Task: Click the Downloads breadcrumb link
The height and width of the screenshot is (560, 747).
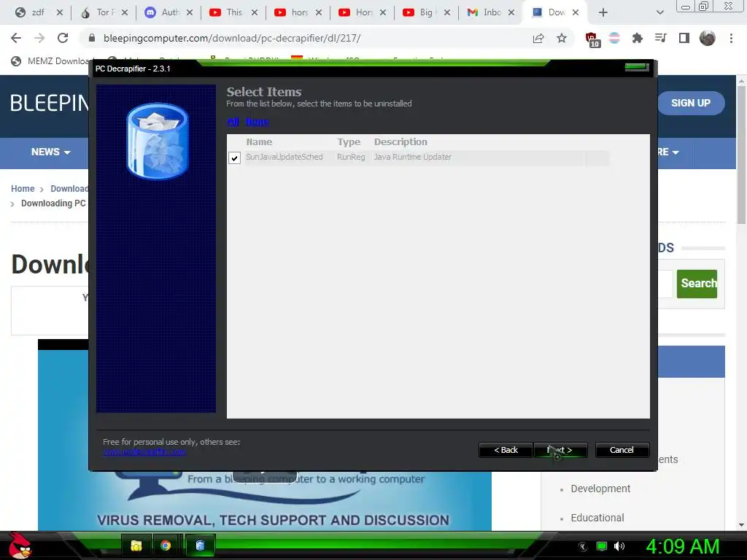Action: 69,189
